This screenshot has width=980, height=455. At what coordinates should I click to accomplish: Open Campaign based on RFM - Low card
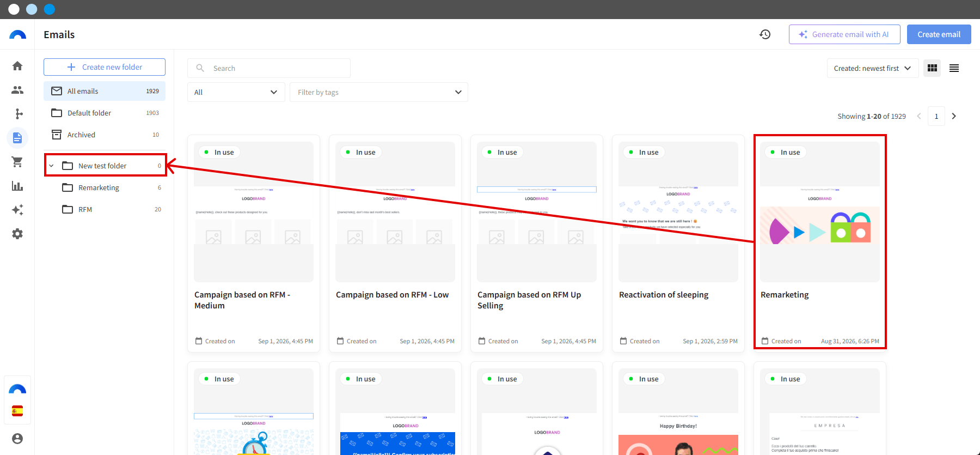pos(395,244)
